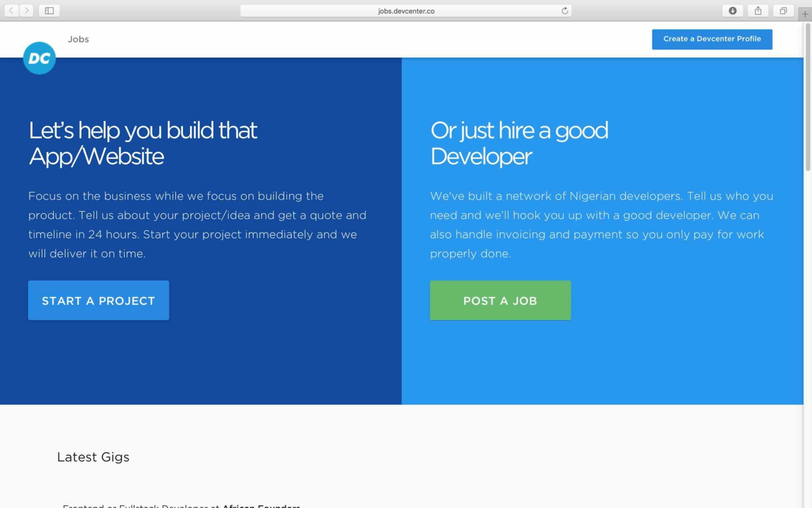Click "Let's help you build that App/Website" heading
Image resolution: width=812 pixels, height=508 pixels.
pyautogui.click(x=143, y=144)
